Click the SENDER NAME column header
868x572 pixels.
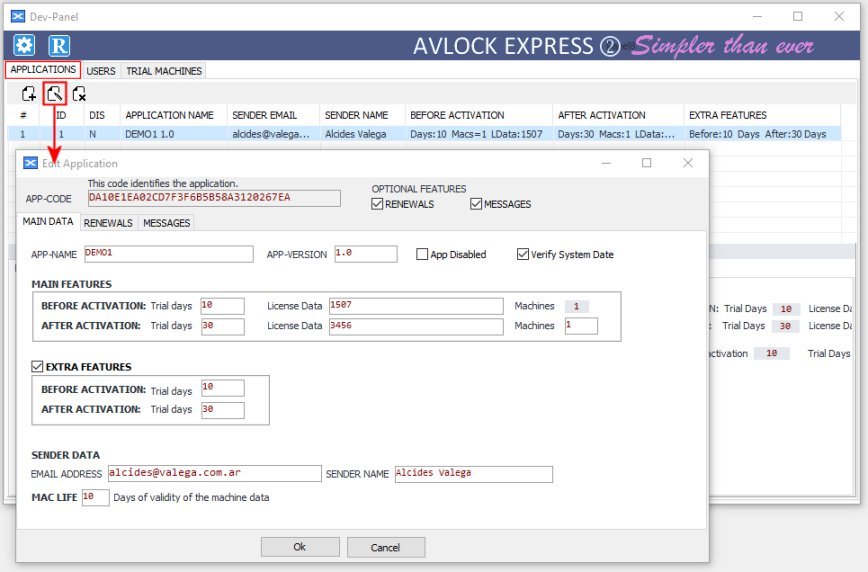point(363,115)
